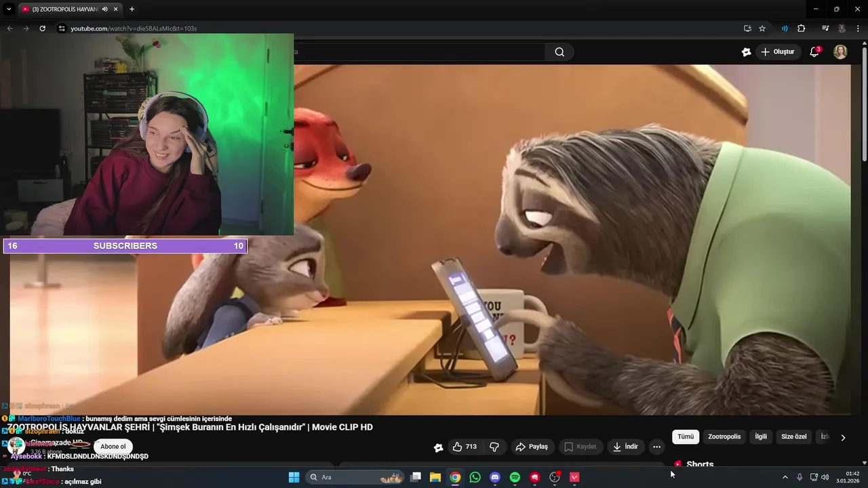Viewport: 868px width, 488px height.
Task: Select the Tümü filter chip
Action: tap(686, 436)
